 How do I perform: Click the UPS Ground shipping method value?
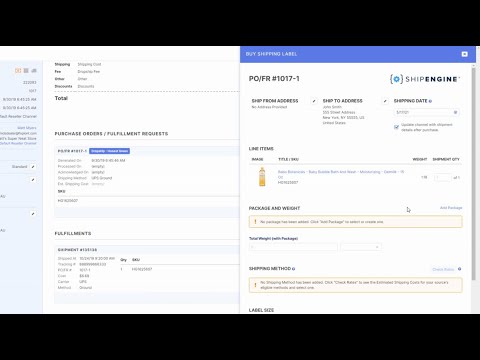pos(102,178)
